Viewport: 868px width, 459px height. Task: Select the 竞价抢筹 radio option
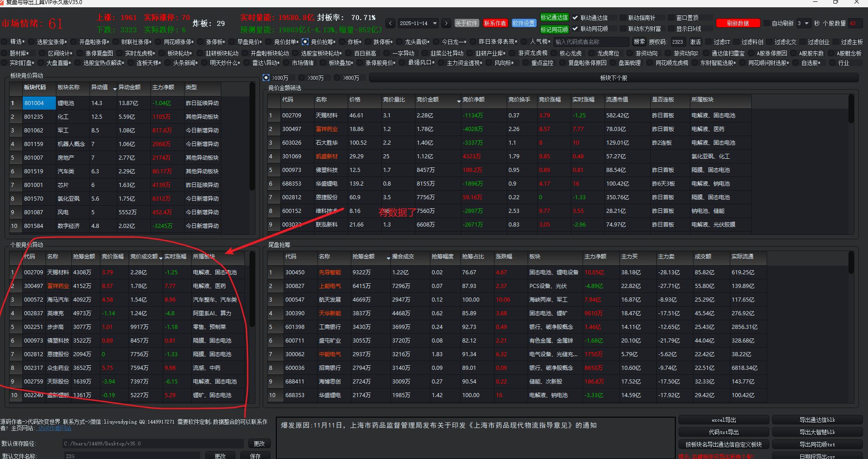(x=305, y=42)
